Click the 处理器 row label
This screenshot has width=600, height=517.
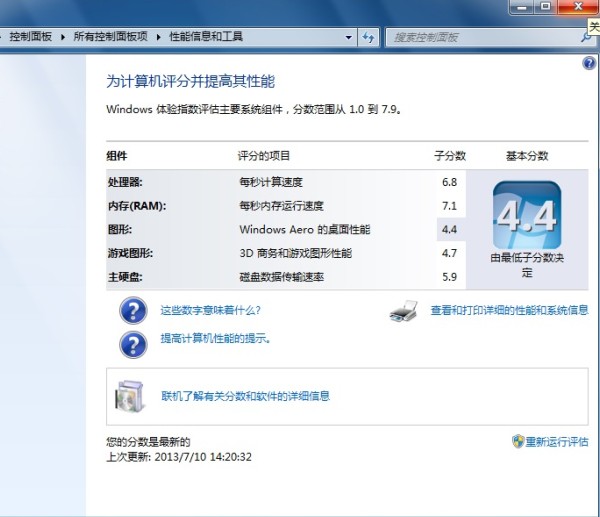[125, 182]
